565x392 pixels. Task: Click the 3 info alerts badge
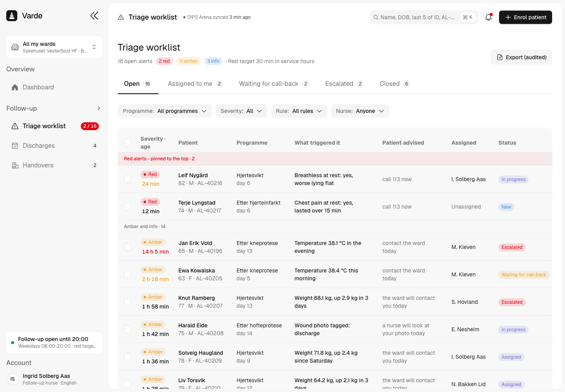pos(213,61)
